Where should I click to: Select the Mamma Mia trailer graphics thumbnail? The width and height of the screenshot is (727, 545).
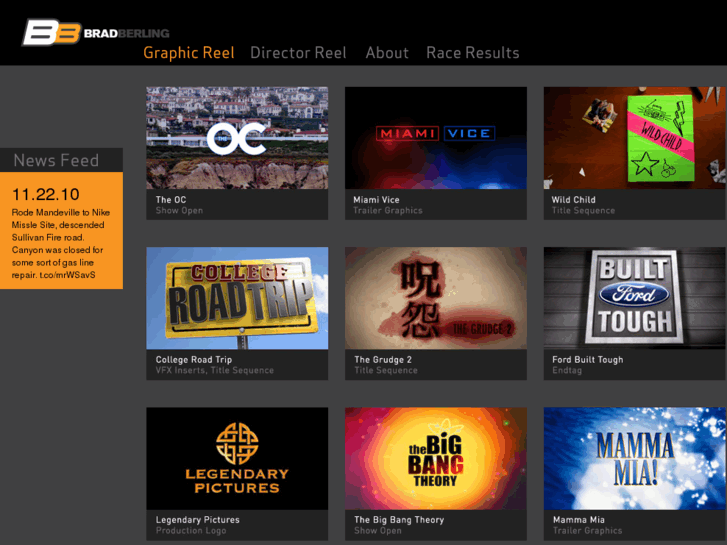tap(634, 458)
